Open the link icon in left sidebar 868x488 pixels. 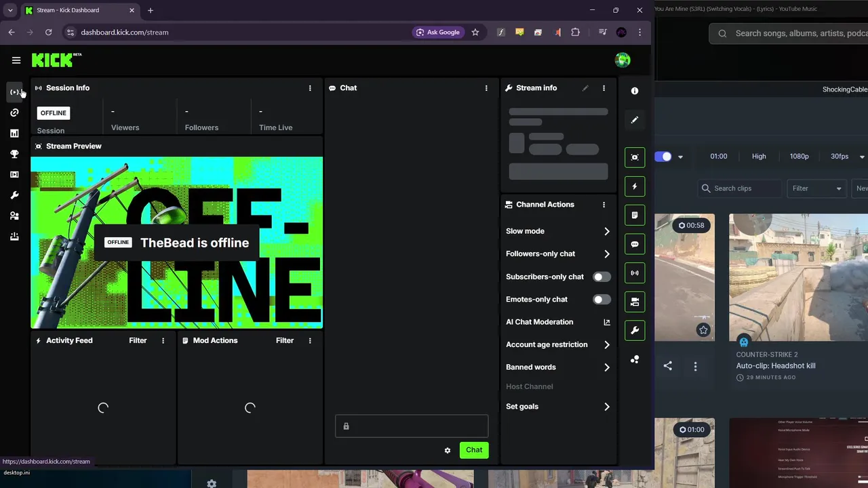pyautogui.click(x=14, y=113)
